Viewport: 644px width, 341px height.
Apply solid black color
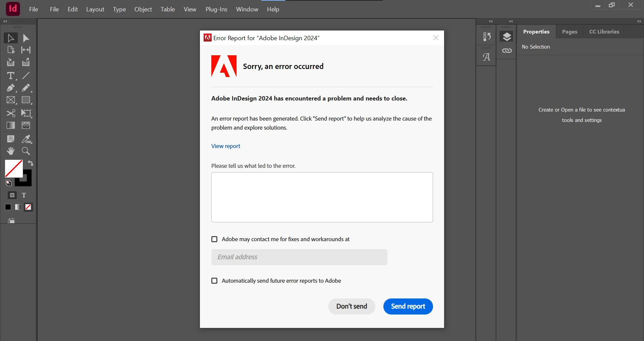tap(8, 207)
